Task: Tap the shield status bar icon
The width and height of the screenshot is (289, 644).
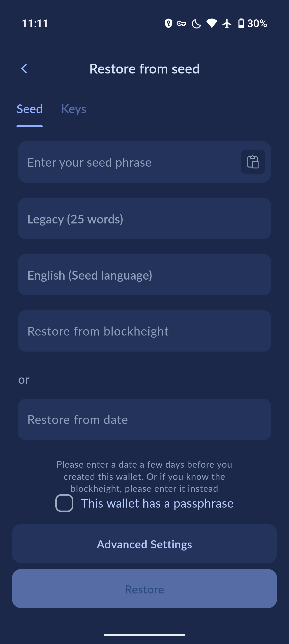Action: (x=168, y=23)
